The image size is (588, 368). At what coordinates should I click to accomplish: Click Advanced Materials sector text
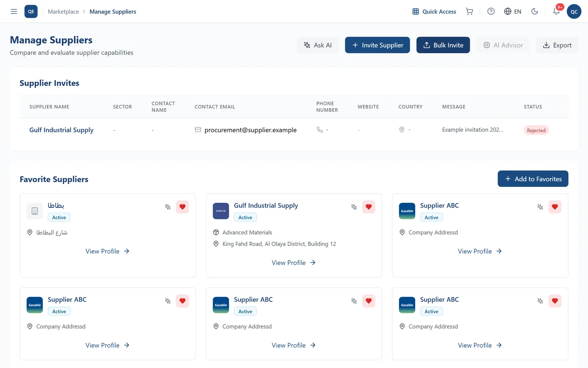(247, 233)
